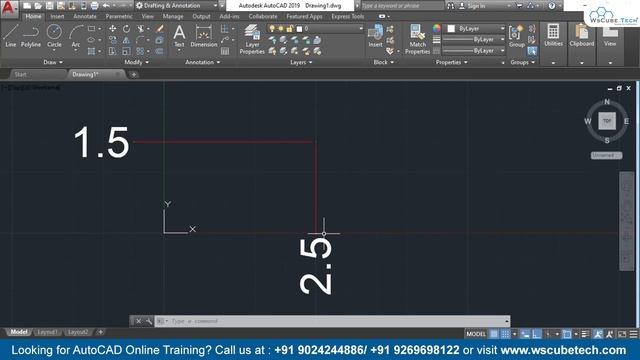
Task: Select the Dimension annotation tool
Action: (x=204, y=36)
